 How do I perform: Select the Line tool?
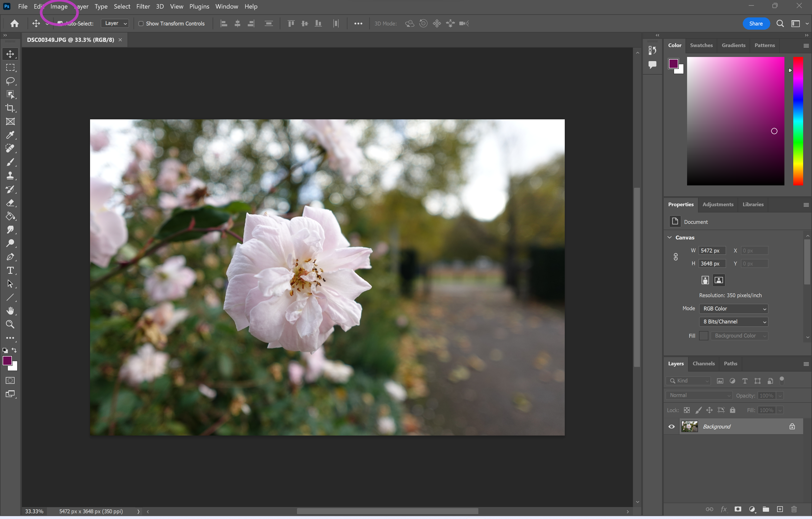pyautogui.click(x=10, y=297)
